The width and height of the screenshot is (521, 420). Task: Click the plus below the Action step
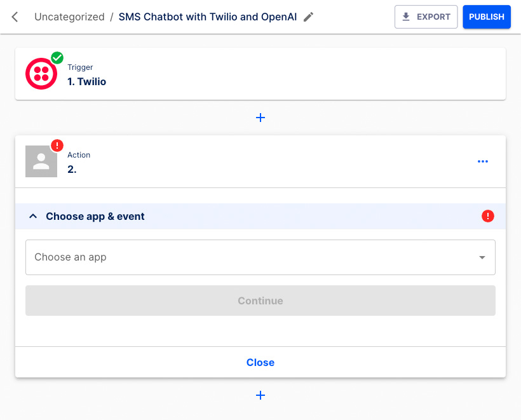260,395
